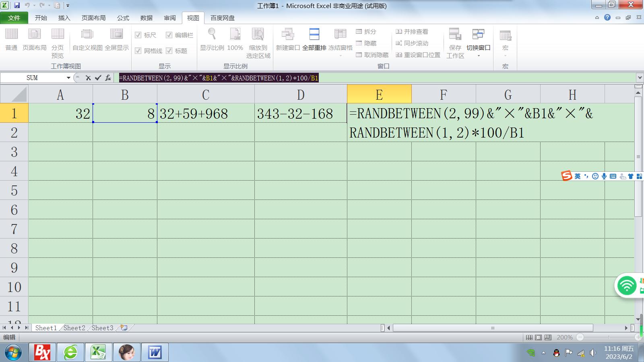644x362 pixels.
Task: Switch to the Sheet2 worksheet tab
Action: pyautogui.click(x=74, y=328)
